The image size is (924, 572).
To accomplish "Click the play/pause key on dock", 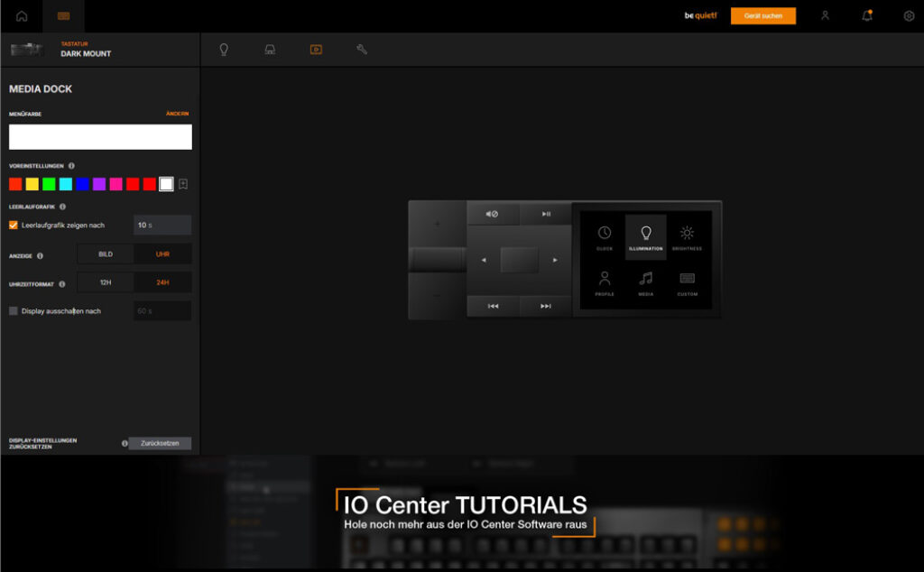I will [546, 214].
